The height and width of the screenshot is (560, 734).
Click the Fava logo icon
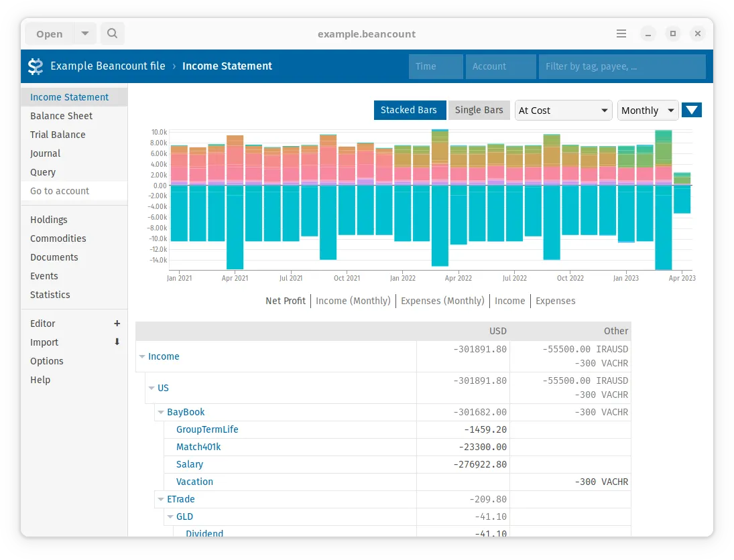(x=36, y=66)
